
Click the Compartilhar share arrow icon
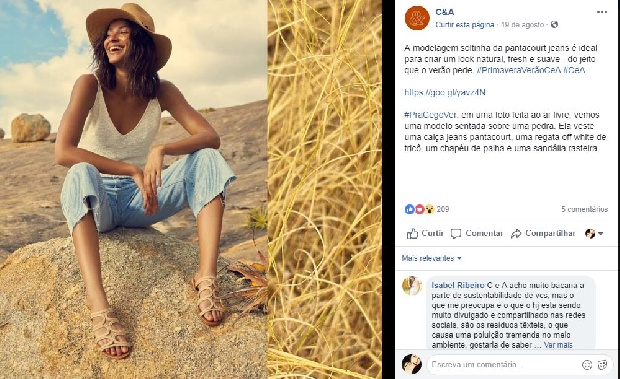point(516,234)
